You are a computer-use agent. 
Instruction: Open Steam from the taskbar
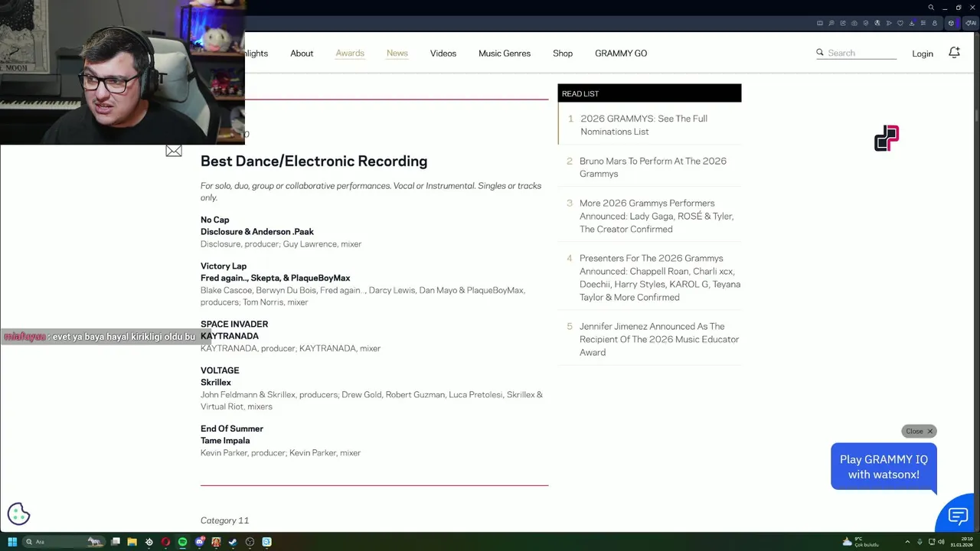click(233, 542)
